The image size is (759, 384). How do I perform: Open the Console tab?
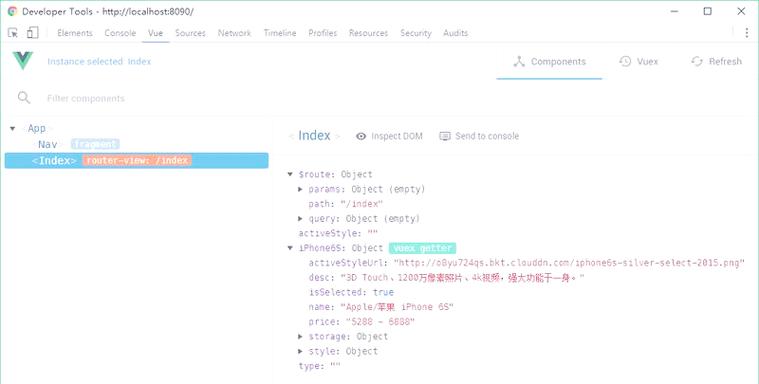point(120,33)
